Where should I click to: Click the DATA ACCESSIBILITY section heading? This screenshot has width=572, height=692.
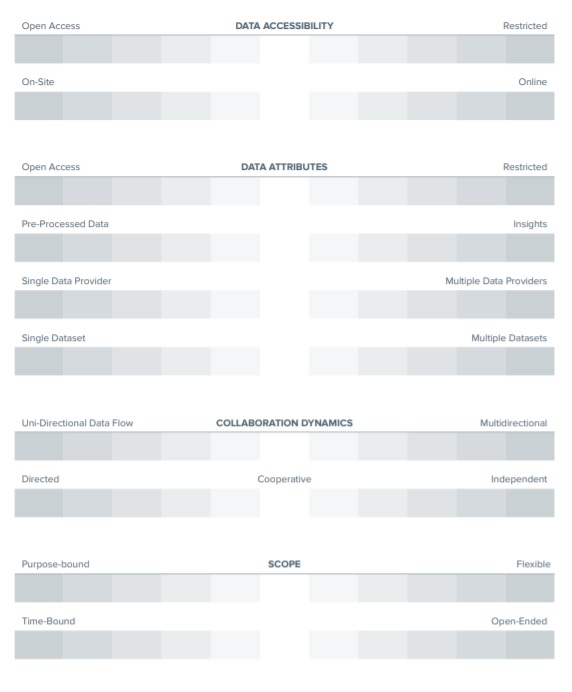click(x=284, y=26)
